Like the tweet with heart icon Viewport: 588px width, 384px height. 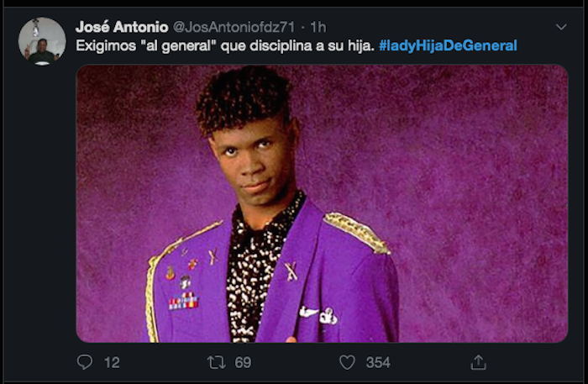pyautogui.click(x=347, y=362)
